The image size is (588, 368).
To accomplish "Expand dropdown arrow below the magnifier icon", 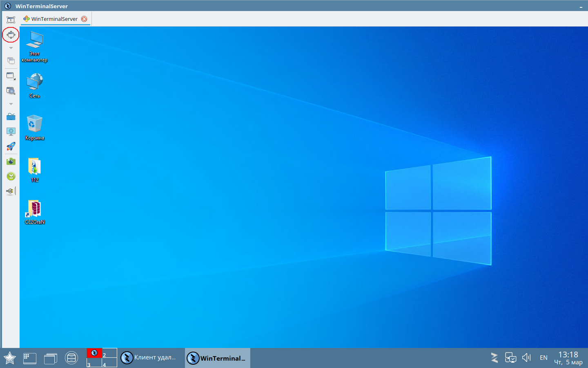I will tap(11, 104).
